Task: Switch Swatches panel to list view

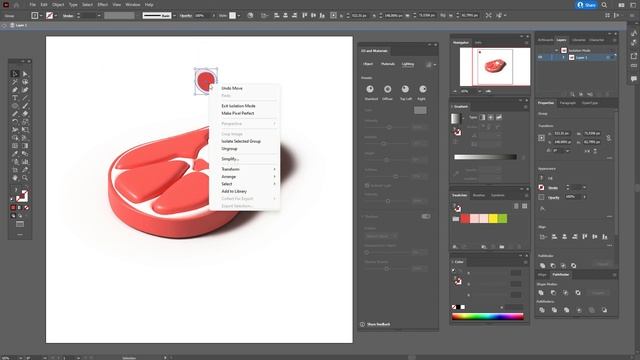Action: [516, 206]
